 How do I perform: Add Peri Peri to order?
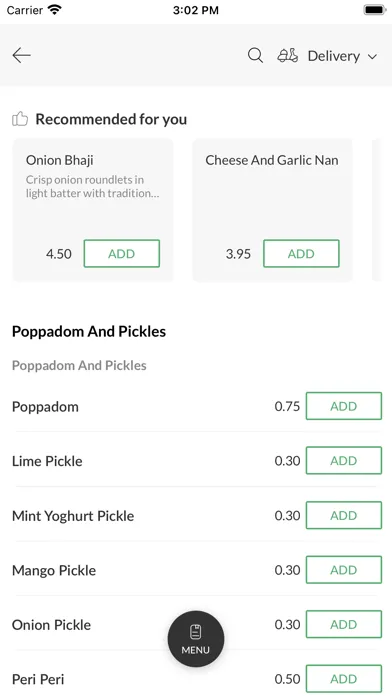point(344,679)
